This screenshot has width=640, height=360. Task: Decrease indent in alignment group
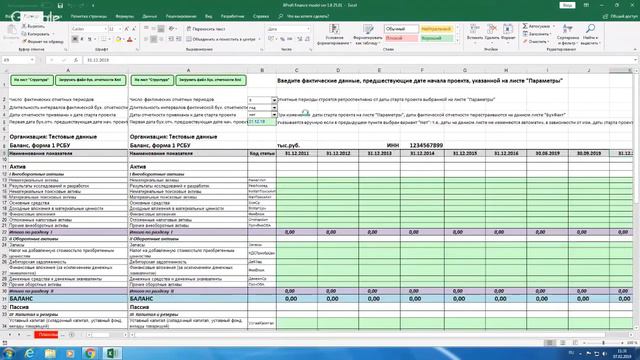click(171, 39)
